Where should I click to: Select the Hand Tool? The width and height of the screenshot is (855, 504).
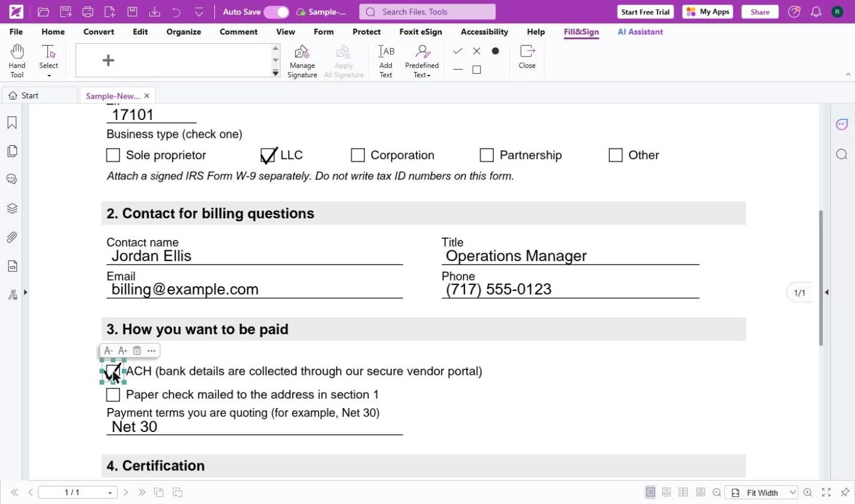pos(17,61)
